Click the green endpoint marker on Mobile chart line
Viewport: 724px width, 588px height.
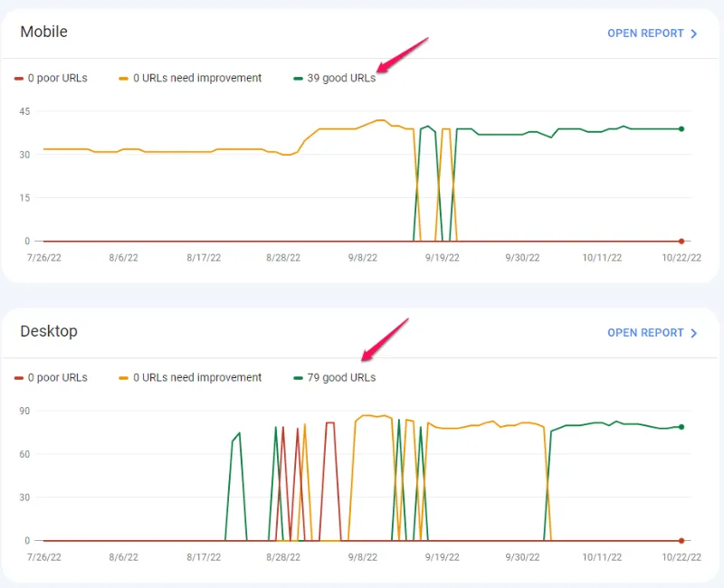pyautogui.click(x=681, y=128)
